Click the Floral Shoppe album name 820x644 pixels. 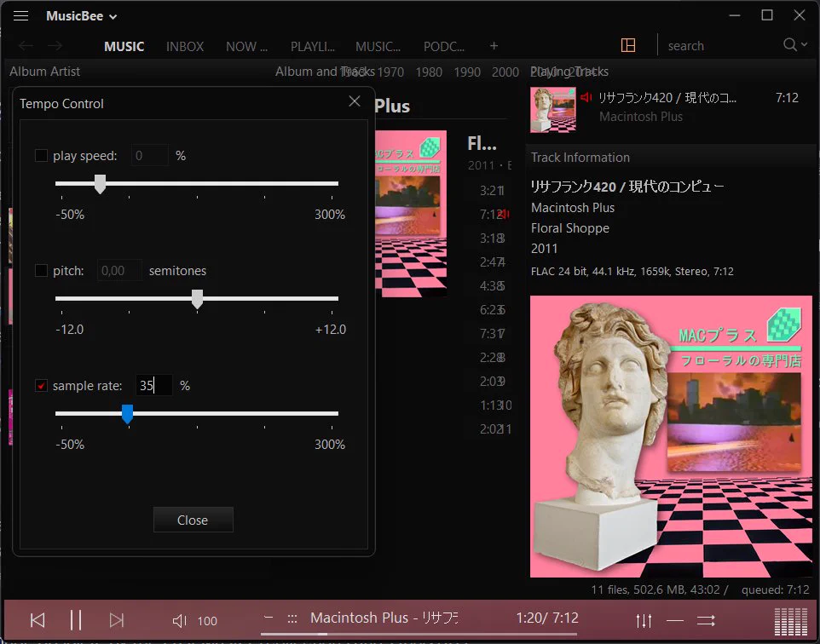pos(570,228)
